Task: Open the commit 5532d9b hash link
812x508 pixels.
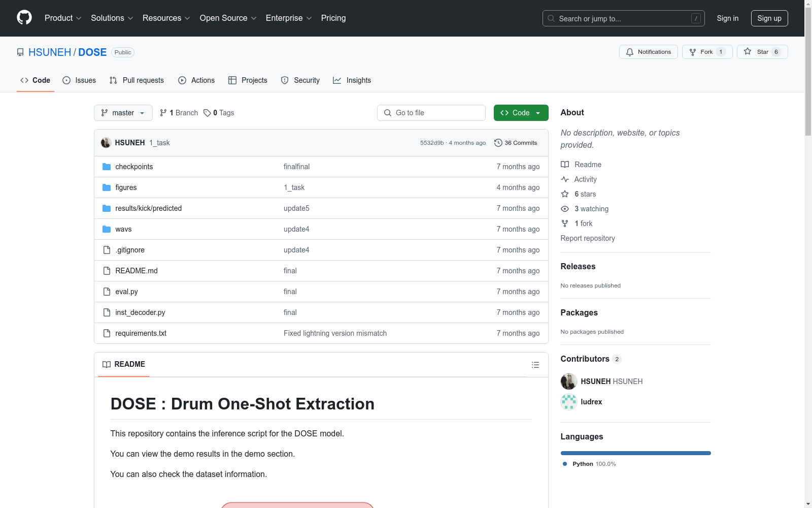Action: (x=432, y=143)
